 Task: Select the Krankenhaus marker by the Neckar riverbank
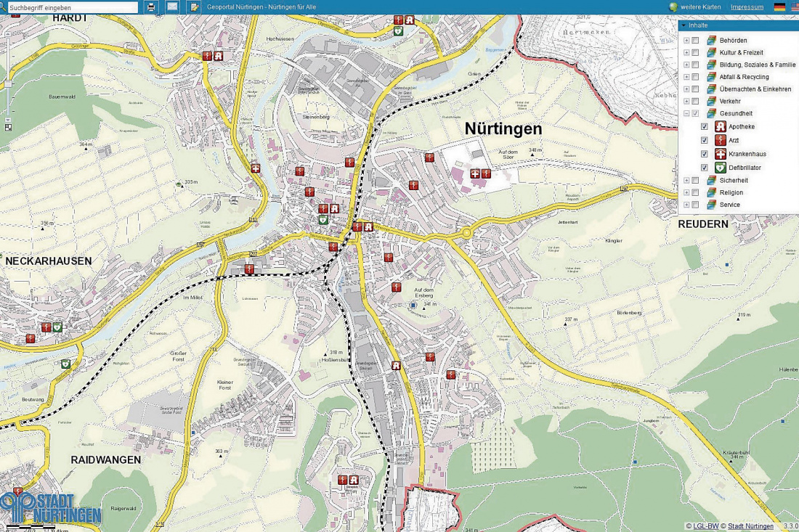[x=255, y=168]
